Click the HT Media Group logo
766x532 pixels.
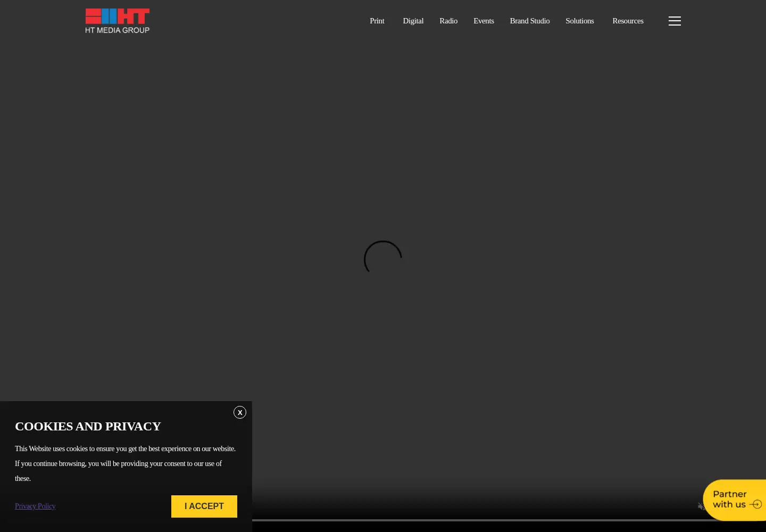coord(118,21)
